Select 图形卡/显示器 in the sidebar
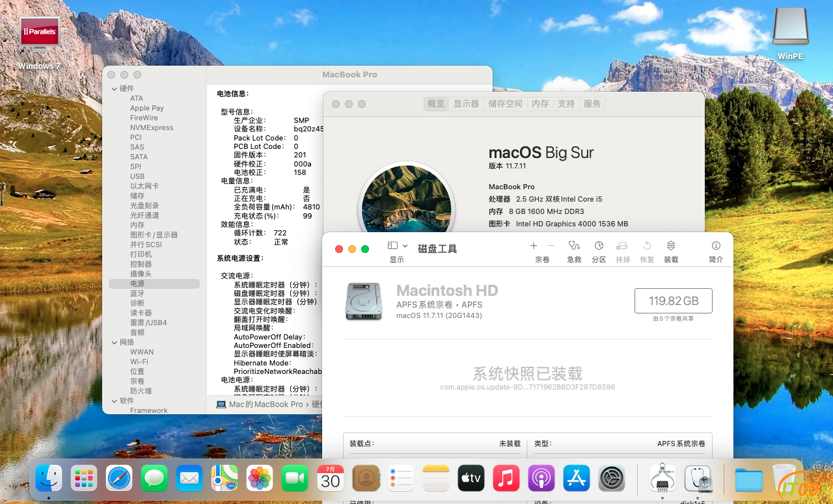833x504 pixels. pyautogui.click(x=154, y=235)
